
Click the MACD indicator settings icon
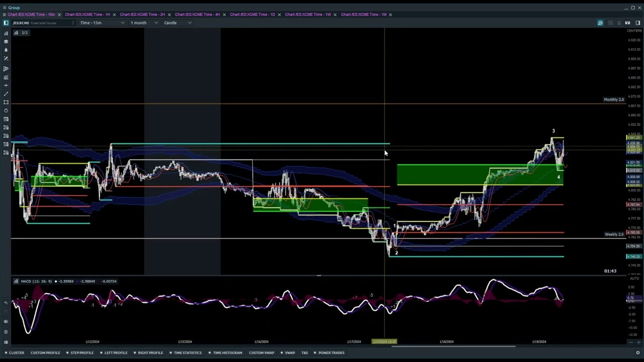pyautogui.click(x=16, y=282)
